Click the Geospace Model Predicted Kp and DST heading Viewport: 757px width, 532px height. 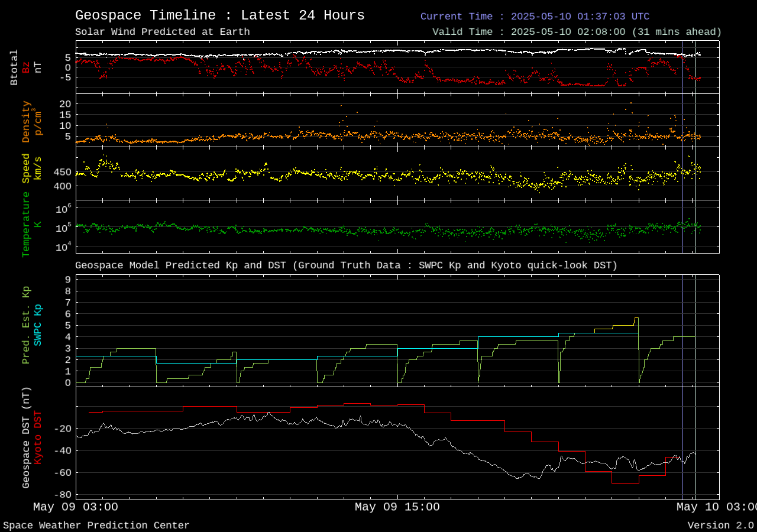click(x=347, y=265)
